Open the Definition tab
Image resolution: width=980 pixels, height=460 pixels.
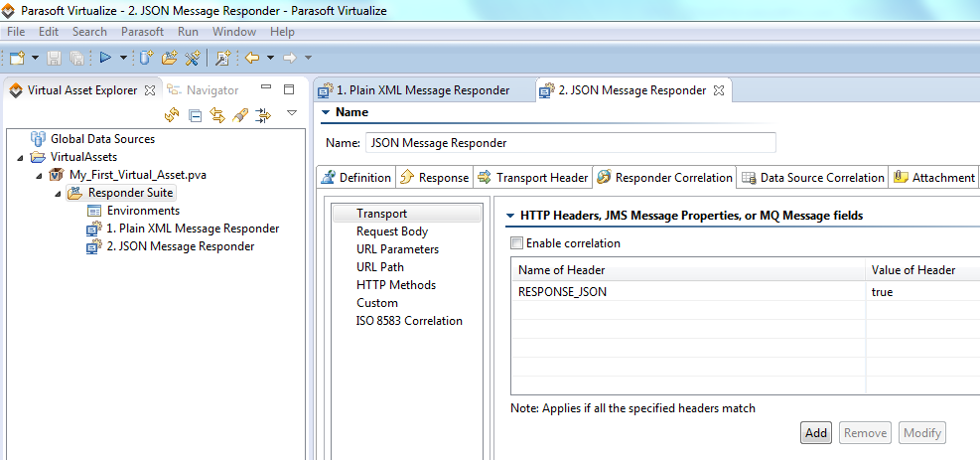point(355,178)
